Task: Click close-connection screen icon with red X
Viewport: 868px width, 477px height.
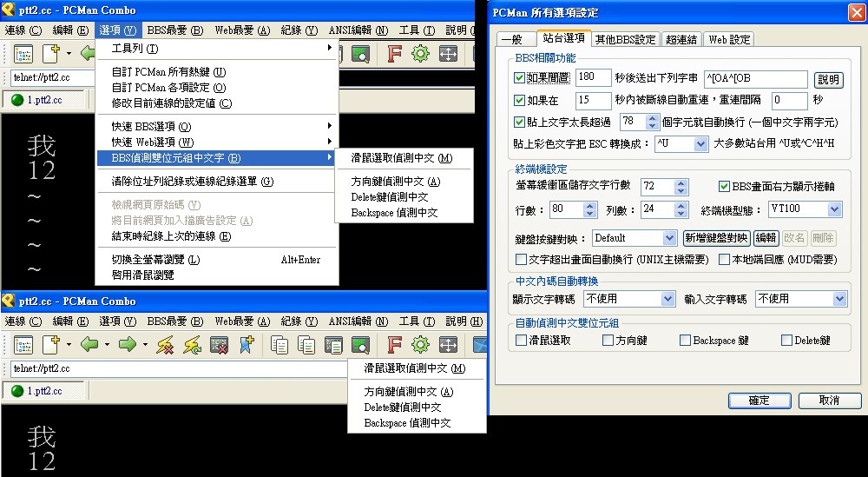Action: [220, 345]
